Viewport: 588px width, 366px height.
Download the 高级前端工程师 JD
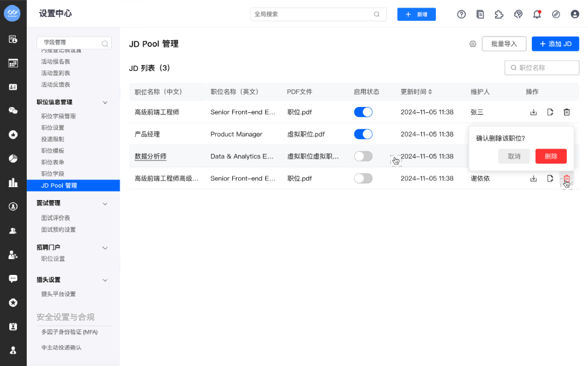pyautogui.click(x=534, y=112)
